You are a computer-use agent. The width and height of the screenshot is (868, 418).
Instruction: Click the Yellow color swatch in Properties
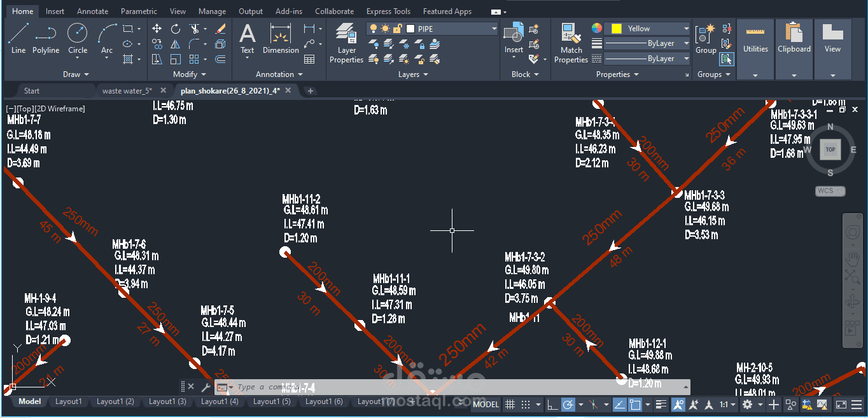pyautogui.click(x=616, y=28)
